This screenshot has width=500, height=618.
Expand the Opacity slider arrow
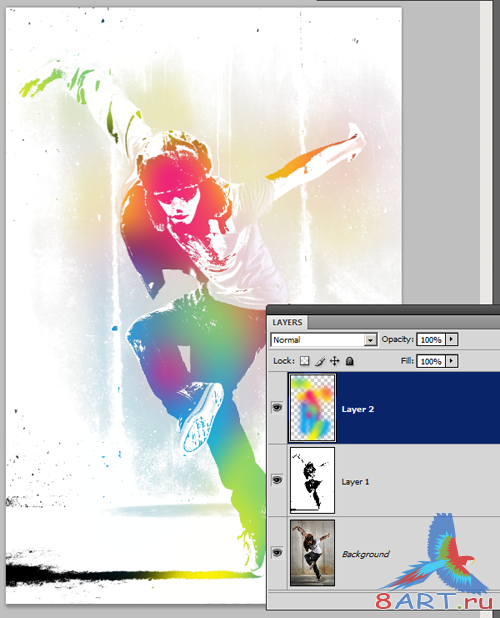click(x=452, y=339)
